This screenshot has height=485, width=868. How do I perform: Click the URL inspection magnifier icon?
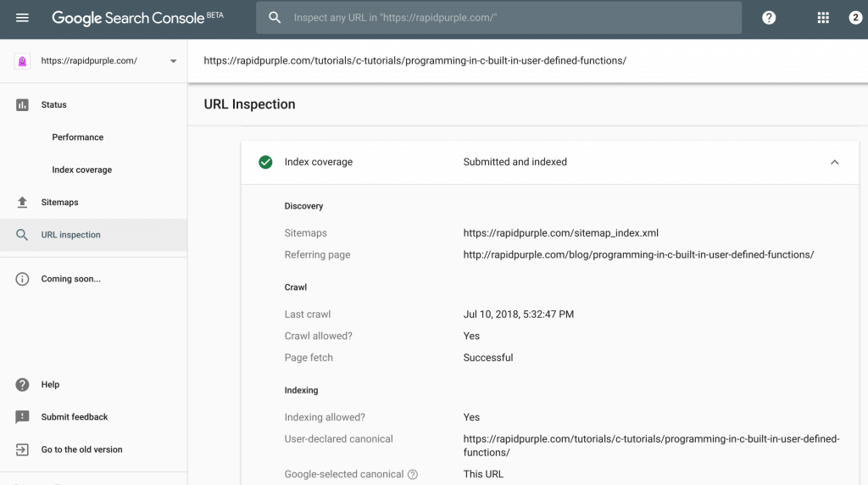(x=22, y=235)
